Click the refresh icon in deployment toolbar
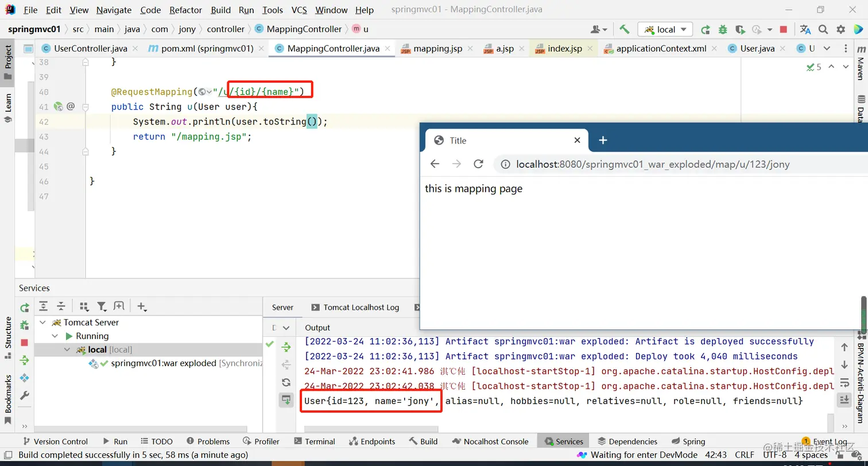This screenshot has width=868, height=466. point(286,382)
